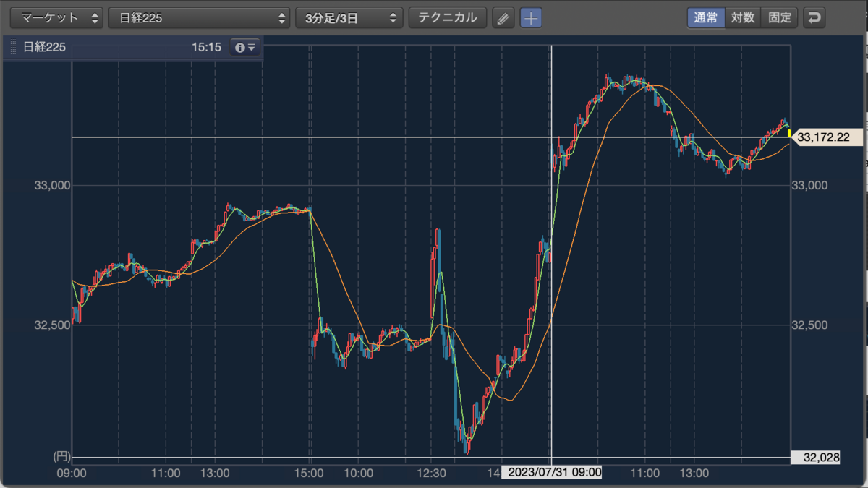Click the 33,172.22 current price label
The width and height of the screenshot is (868, 488).
coord(829,137)
